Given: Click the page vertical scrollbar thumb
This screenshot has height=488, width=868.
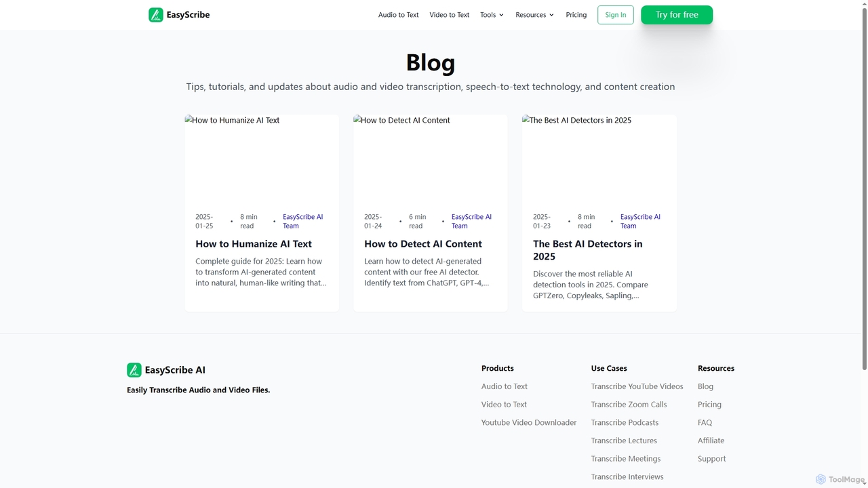Looking at the screenshot, I should click(x=864, y=188).
